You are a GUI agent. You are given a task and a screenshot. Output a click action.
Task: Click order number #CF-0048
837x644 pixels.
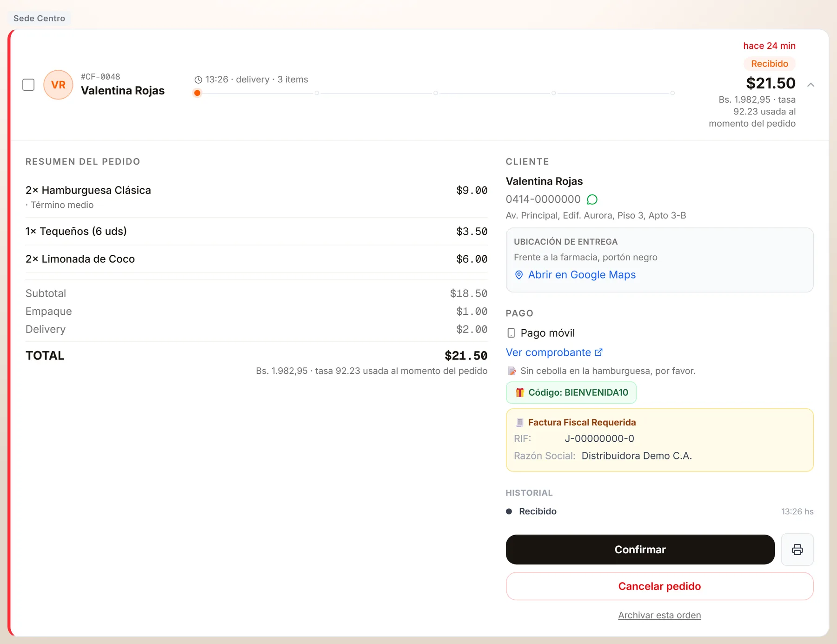[x=100, y=77]
